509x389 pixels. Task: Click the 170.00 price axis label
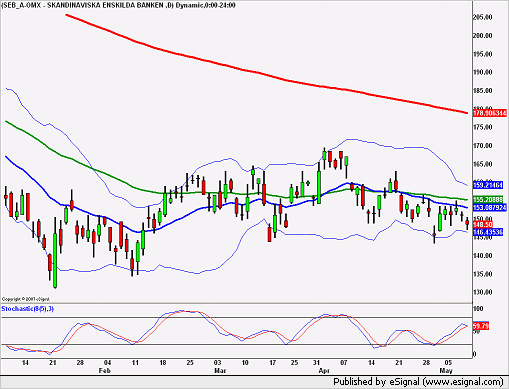point(483,146)
